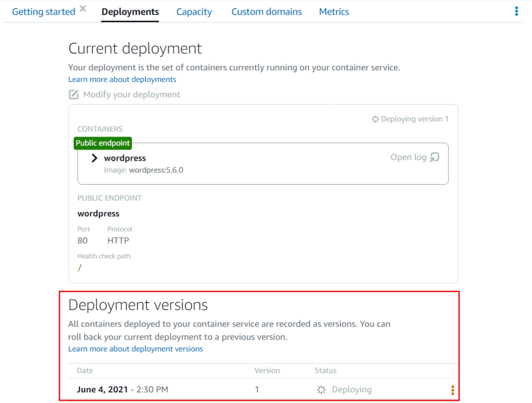
Task: Click the Open log arrow icon
Action: click(434, 157)
